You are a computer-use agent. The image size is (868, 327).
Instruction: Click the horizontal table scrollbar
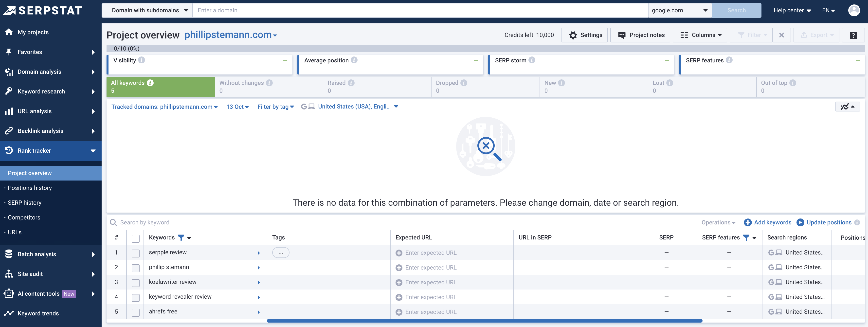(x=485, y=321)
